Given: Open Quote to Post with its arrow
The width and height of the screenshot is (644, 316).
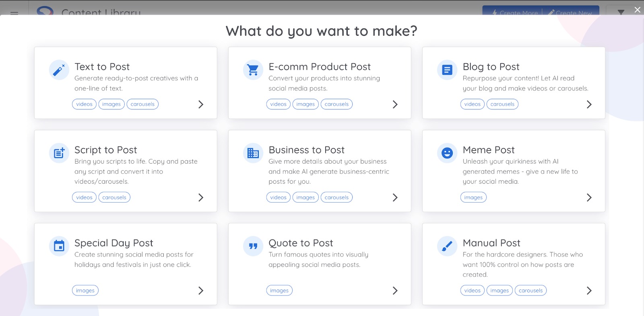Looking at the screenshot, I should (395, 291).
